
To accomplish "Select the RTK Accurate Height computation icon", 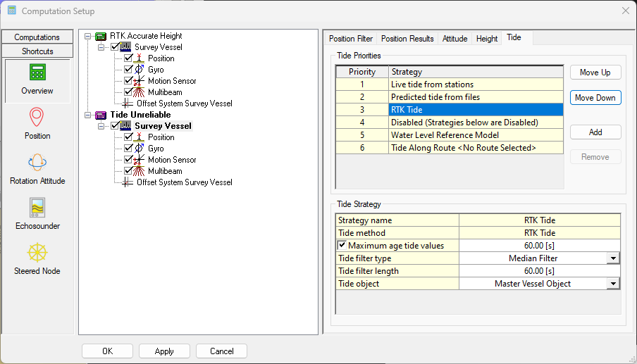I will point(101,36).
